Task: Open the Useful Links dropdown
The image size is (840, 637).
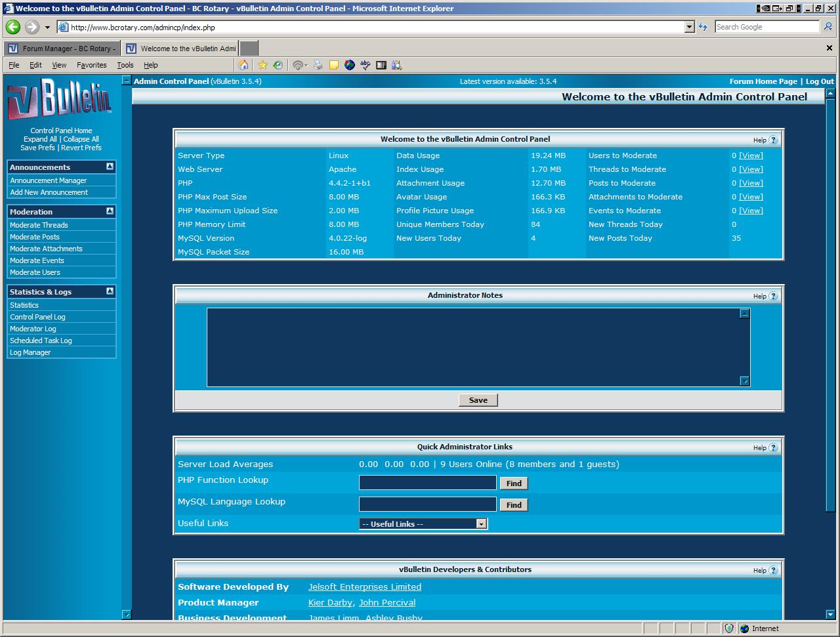Action: [x=481, y=524]
